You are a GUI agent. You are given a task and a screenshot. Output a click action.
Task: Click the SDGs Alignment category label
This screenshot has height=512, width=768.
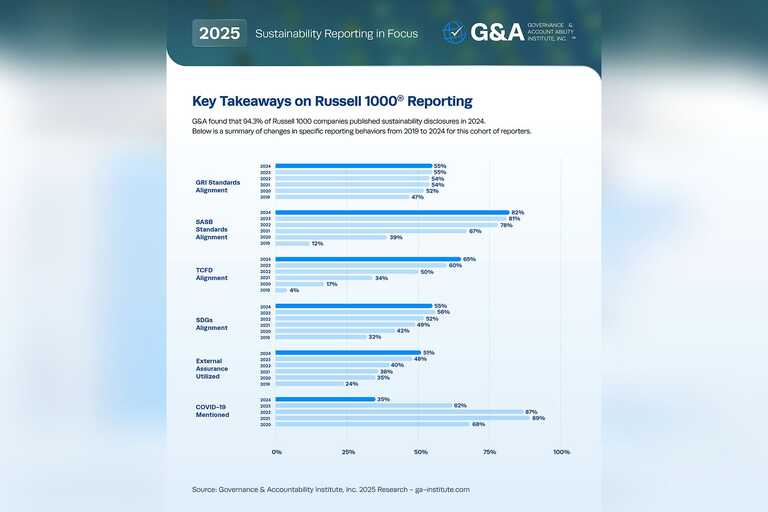tap(212, 323)
